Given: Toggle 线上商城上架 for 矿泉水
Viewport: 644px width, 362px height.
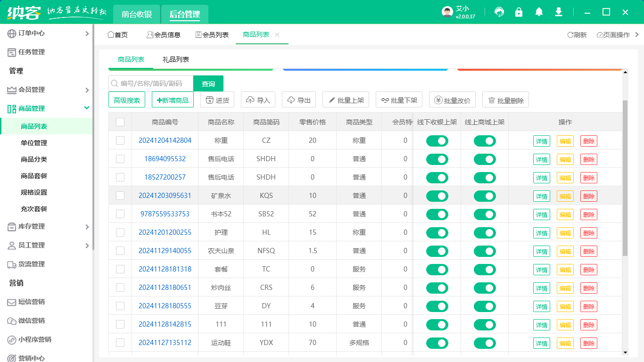Looking at the screenshot, I should 485,196.
